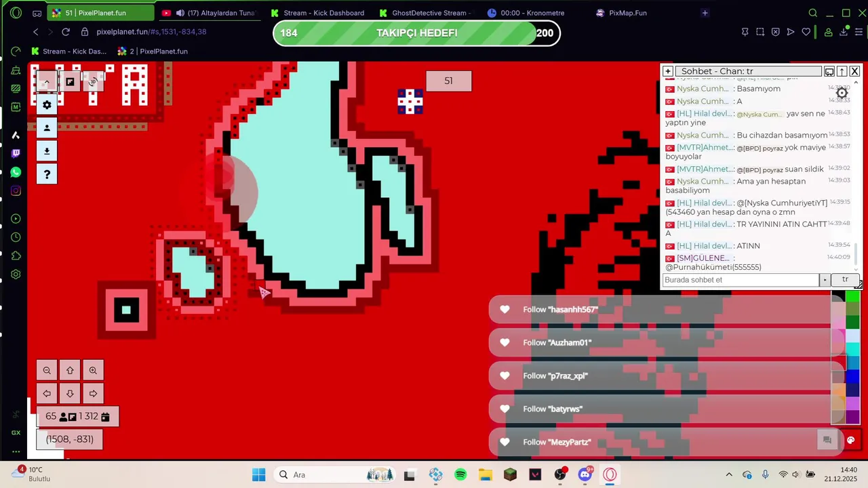Open the help question mark button
This screenshot has width=868, height=488.
click(x=47, y=174)
